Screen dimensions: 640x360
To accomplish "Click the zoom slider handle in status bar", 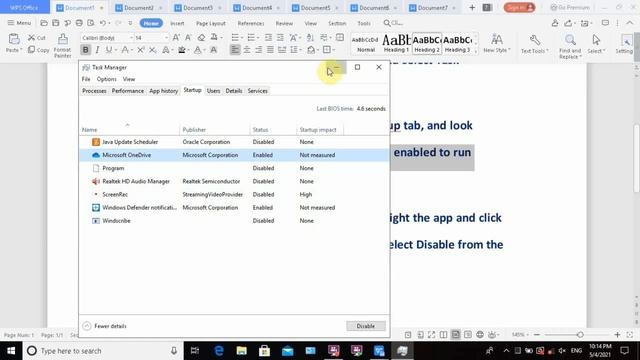I will [580, 335].
